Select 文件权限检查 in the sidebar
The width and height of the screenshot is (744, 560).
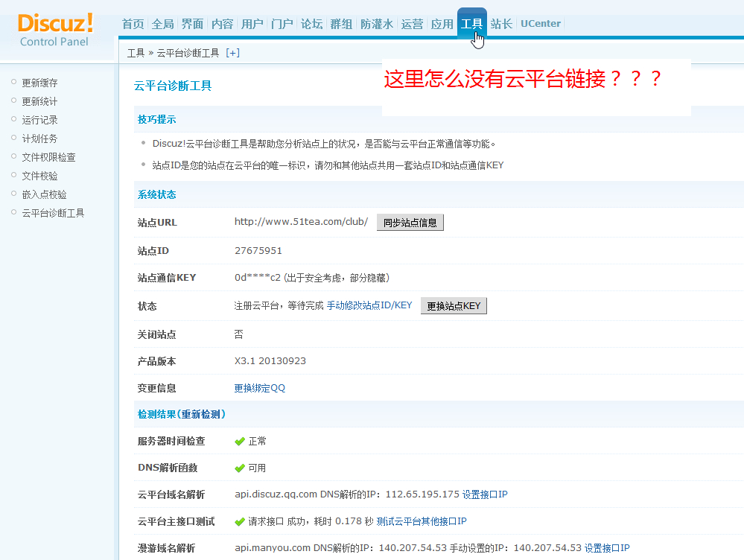pyautogui.click(x=49, y=157)
